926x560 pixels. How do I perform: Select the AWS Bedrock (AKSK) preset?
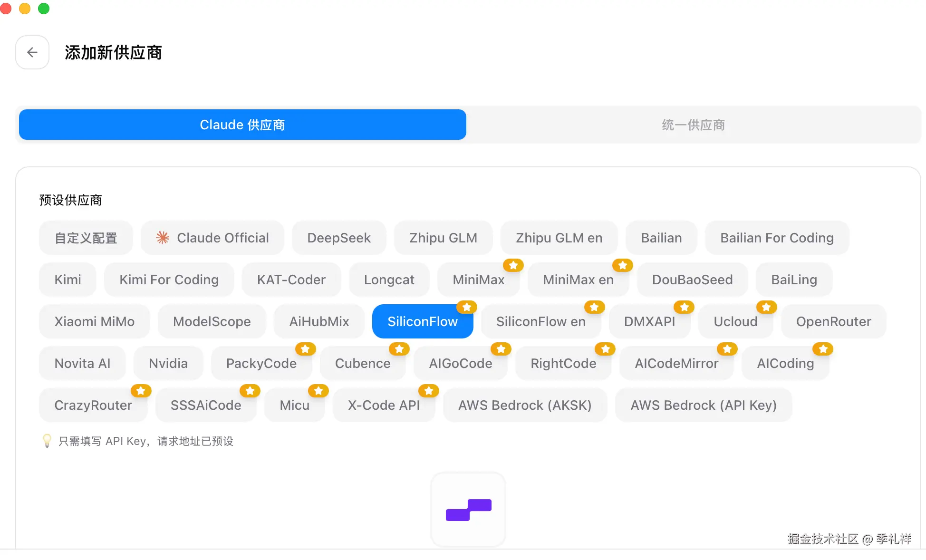pos(525,405)
